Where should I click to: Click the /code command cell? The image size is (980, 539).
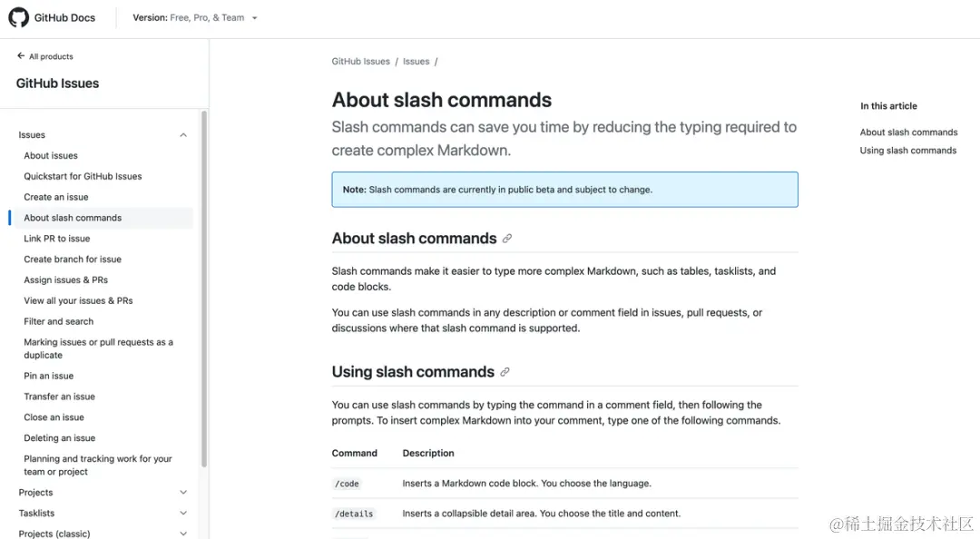347,484
